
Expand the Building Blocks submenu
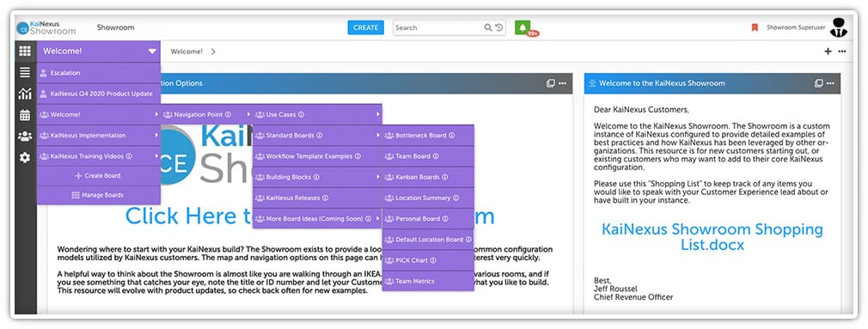317,178
